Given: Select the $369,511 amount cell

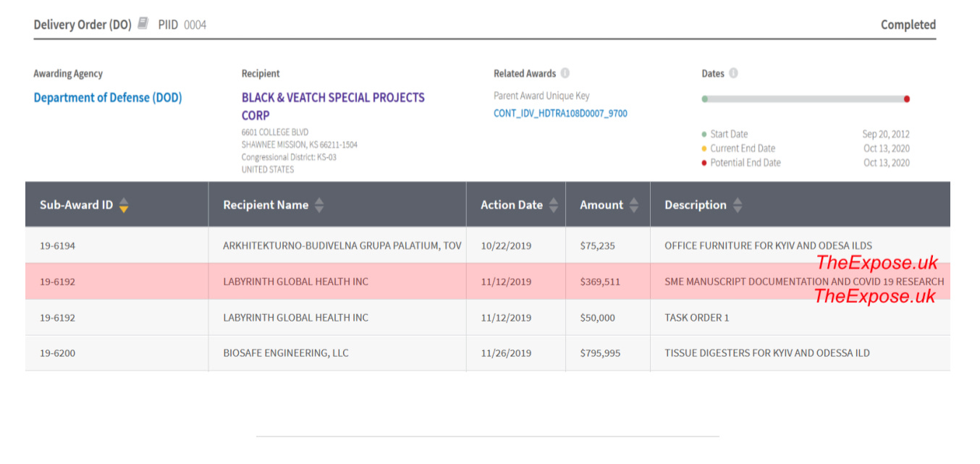Looking at the screenshot, I should (x=608, y=282).
